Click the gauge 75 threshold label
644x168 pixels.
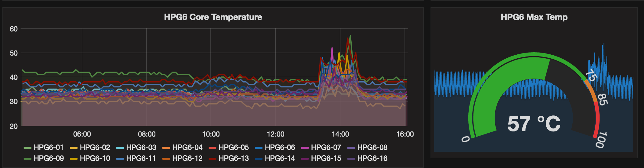point(591,75)
